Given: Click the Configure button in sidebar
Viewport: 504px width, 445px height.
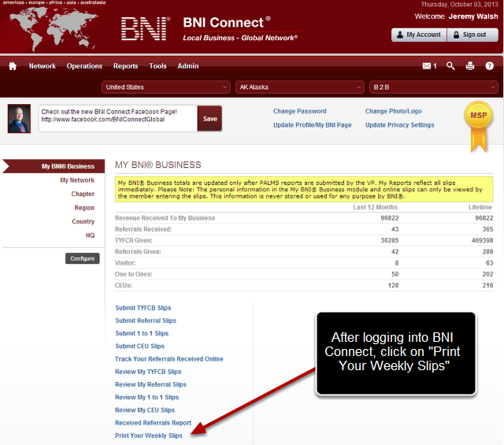Looking at the screenshot, I should [x=82, y=258].
